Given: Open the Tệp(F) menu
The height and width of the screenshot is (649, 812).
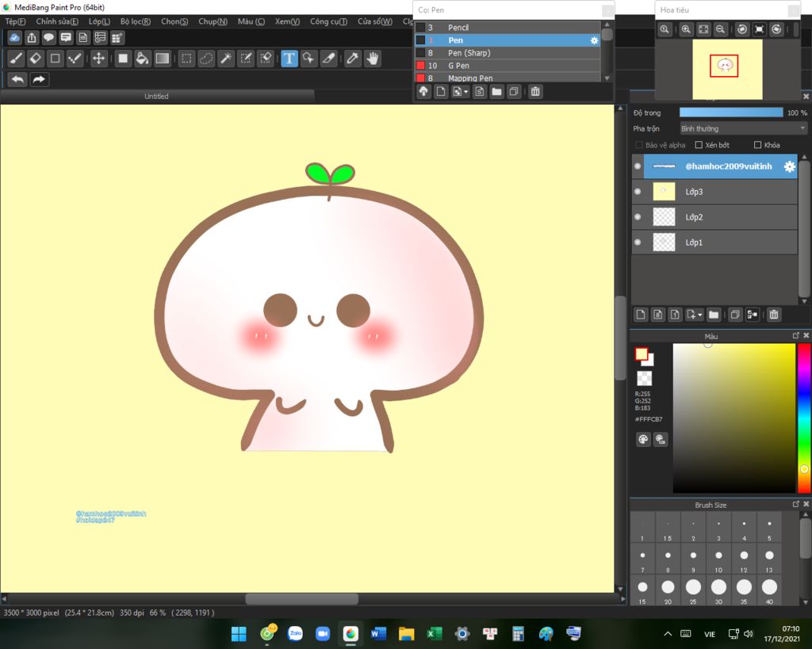Looking at the screenshot, I should (x=15, y=21).
